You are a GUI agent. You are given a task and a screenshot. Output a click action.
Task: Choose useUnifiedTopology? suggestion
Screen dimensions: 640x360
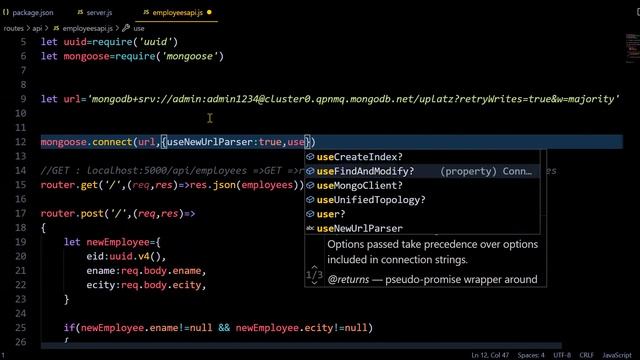(422, 200)
